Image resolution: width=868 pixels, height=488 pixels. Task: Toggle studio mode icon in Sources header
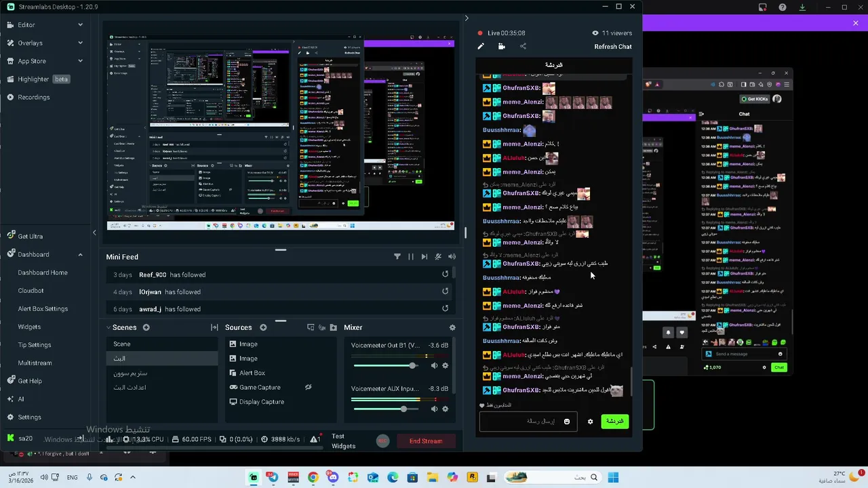[x=311, y=327]
